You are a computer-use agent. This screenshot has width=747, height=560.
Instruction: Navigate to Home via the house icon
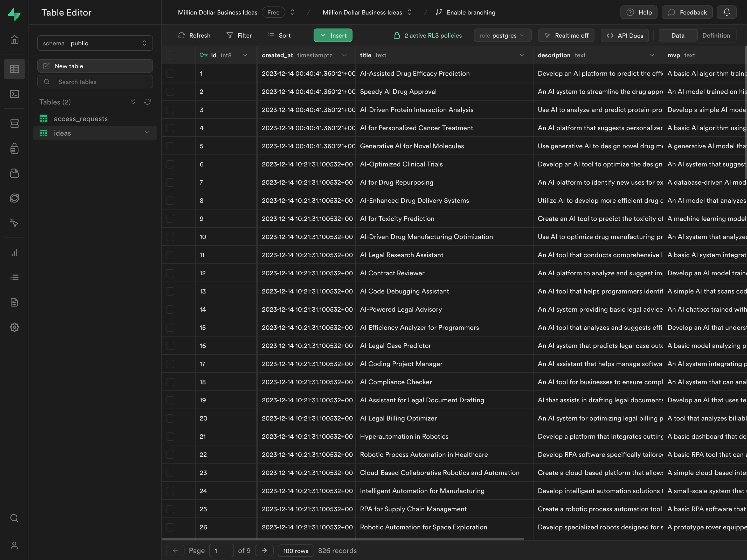pyautogui.click(x=15, y=39)
